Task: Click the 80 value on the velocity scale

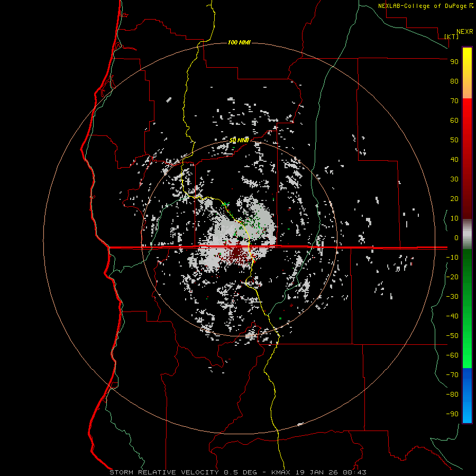Action: coord(454,81)
